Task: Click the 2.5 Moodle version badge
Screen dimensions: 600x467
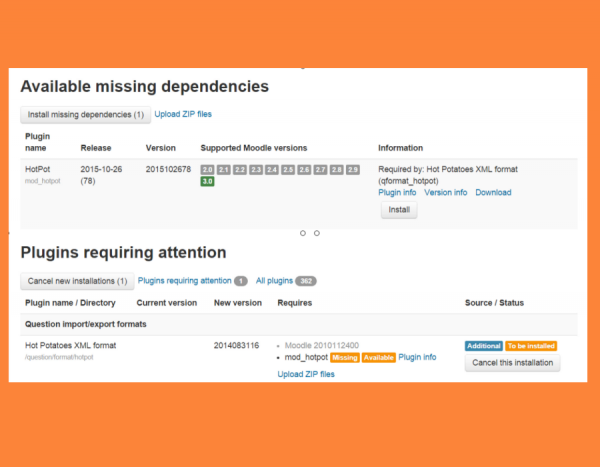Action: click(x=288, y=170)
